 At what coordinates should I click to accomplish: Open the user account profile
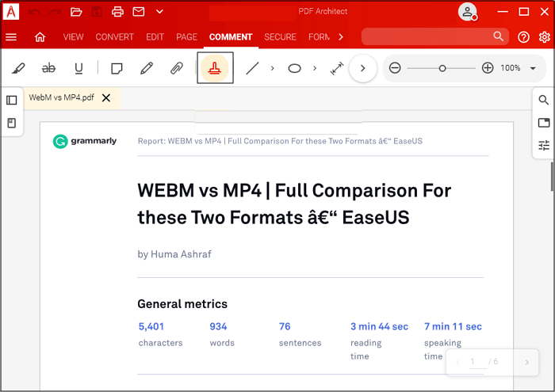(x=468, y=12)
